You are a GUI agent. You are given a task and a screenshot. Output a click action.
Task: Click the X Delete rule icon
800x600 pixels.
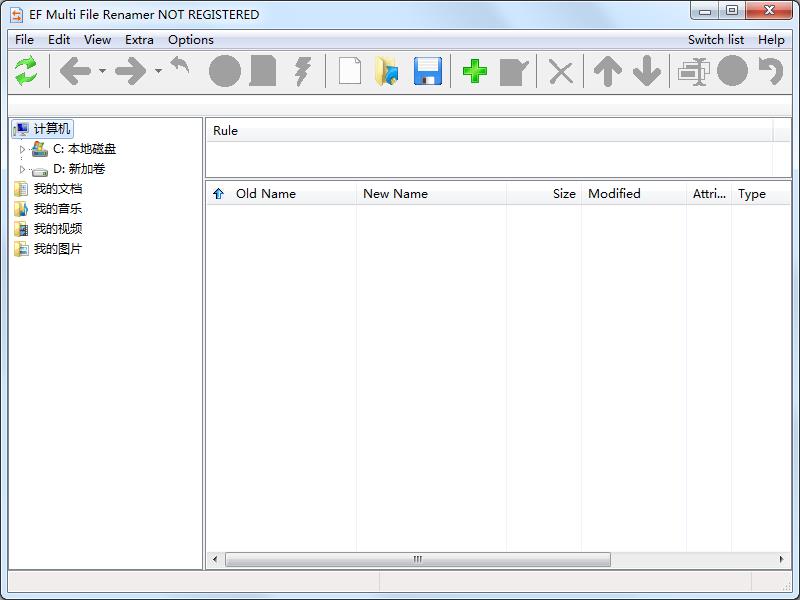(561, 72)
